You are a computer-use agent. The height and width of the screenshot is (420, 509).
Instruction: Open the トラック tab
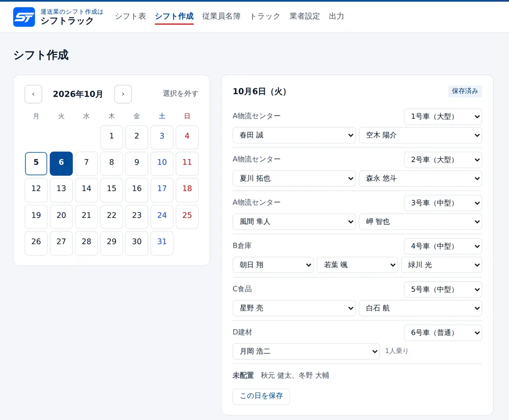click(x=265, y=16)
